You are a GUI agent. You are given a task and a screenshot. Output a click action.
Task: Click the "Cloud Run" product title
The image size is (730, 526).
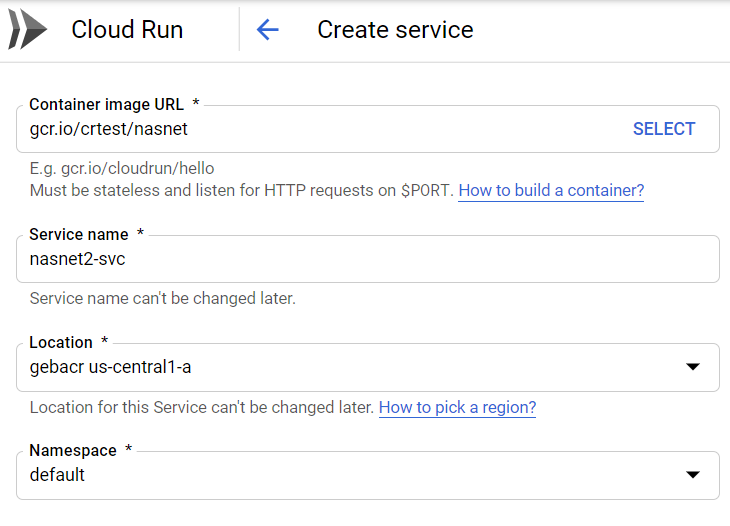pos(127,30)
